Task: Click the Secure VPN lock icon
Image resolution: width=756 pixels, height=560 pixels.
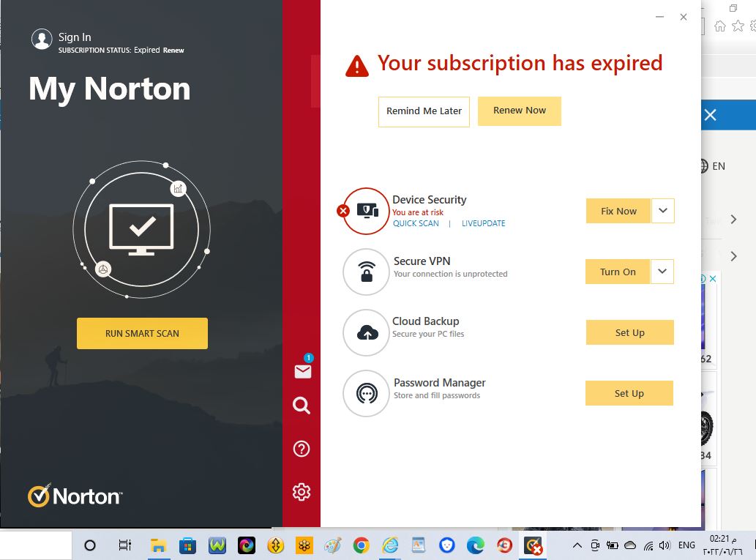Action: click(367, 272)
